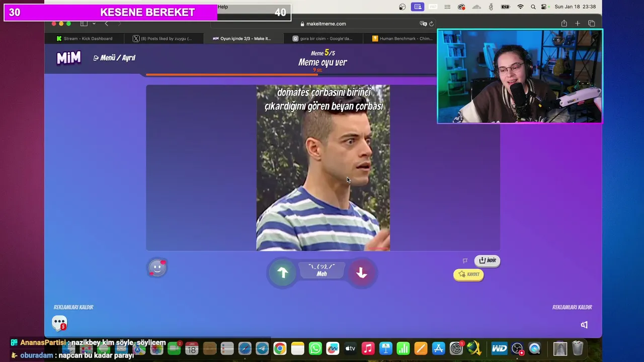This screenshot has width=644, height=362.
Task: Open the Cloudflare menu bar icon
Action: pos(476,7)
